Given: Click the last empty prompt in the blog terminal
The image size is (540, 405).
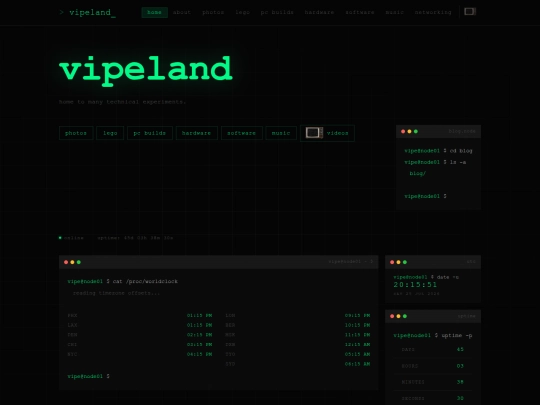Looking at the screenshot, I should pos(426,196).
